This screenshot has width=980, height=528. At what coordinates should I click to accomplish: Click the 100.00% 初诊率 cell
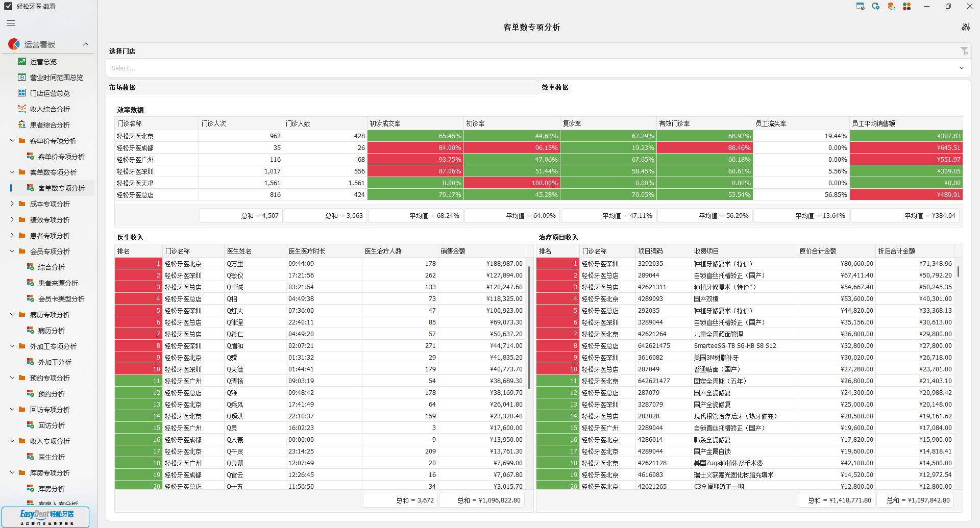click(x=512, y=183)
